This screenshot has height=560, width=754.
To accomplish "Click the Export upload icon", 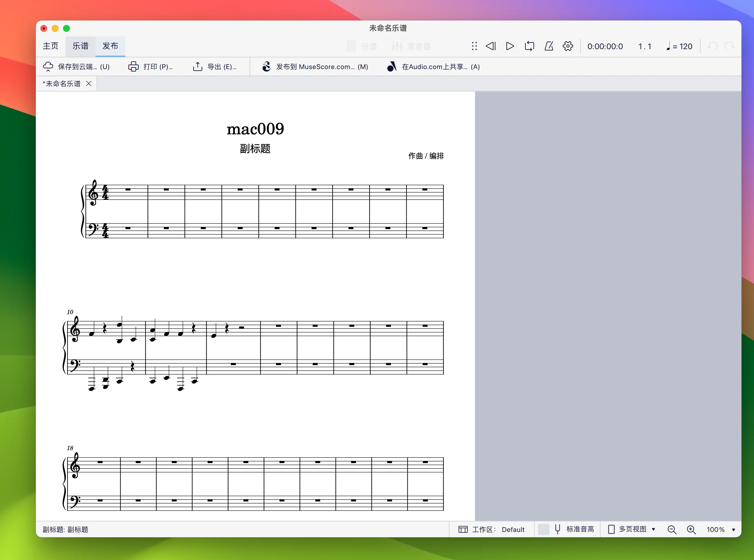I will coord(198,67).
